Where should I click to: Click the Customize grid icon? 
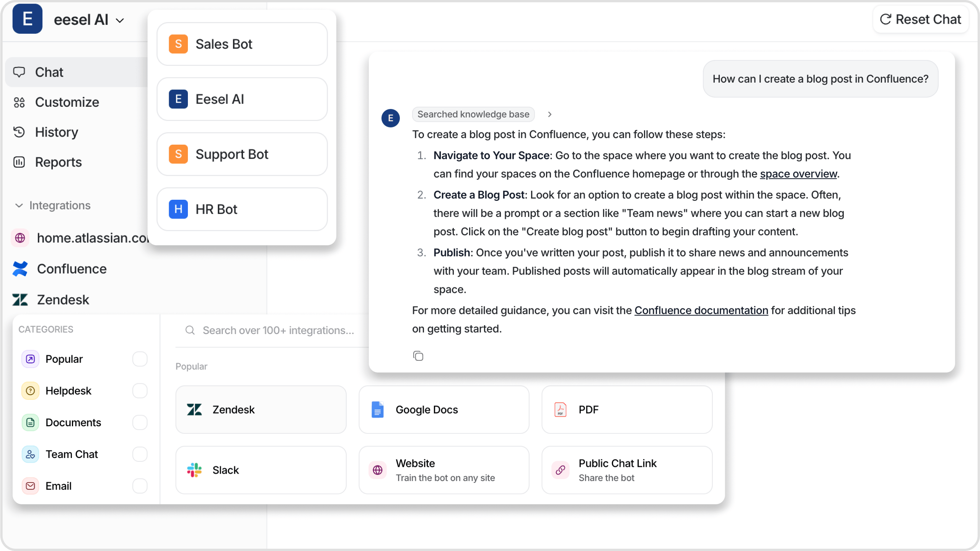pyautogui.click(x=19, y=102)
